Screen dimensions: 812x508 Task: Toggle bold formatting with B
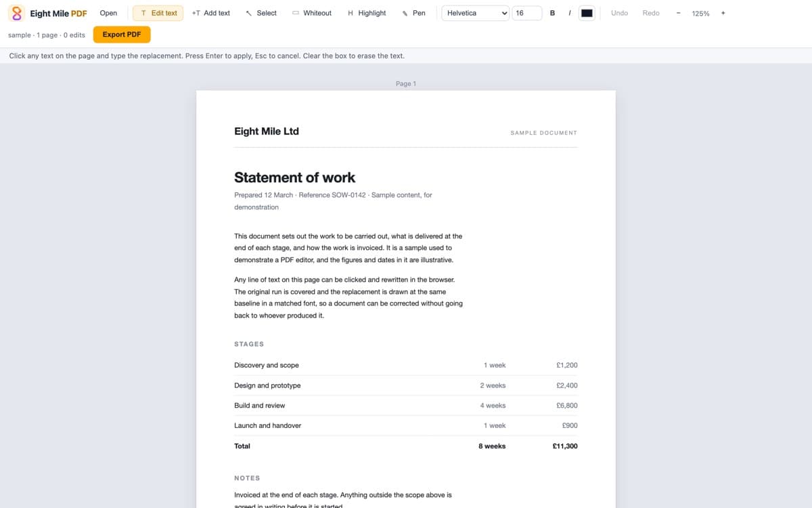(553, 13)
